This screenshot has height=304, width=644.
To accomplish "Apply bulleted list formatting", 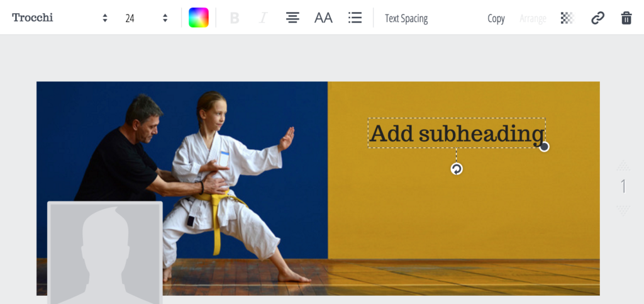I will coord(355,18).
